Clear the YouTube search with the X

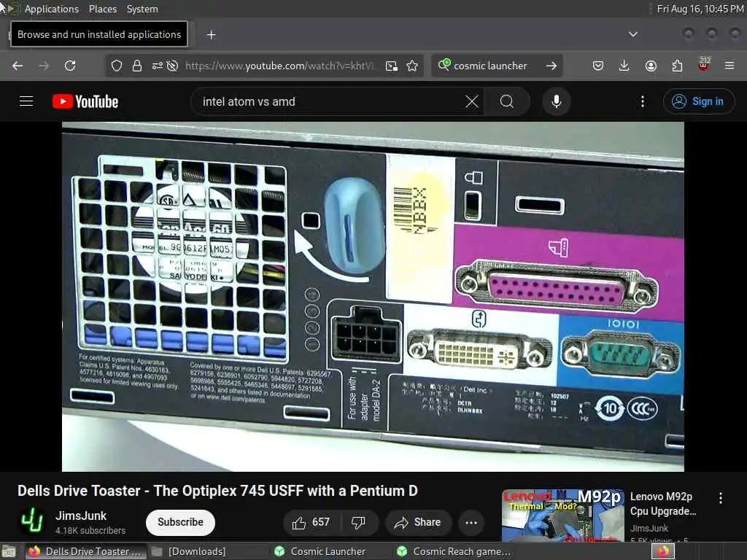[x=472, y=101]
